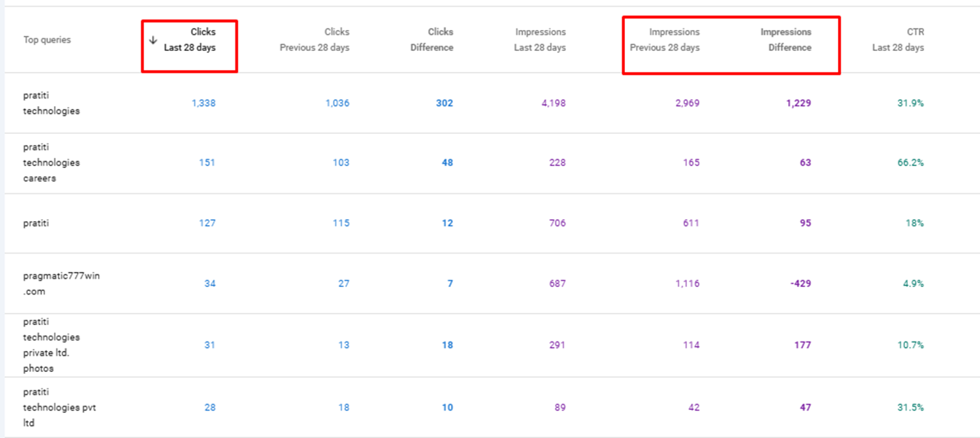Sort by Impressions Previous 28 days column
The image size is (980, 438).
[664, 40]
